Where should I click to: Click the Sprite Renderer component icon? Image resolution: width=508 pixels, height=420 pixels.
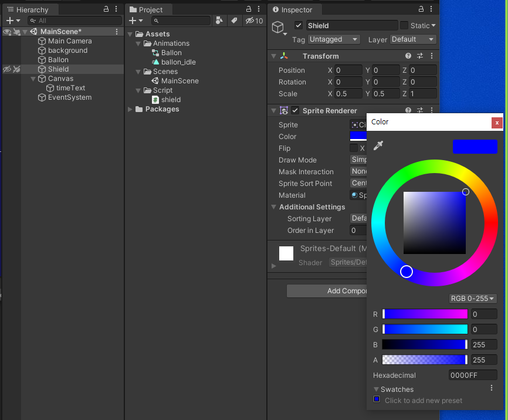coord(284,110)
